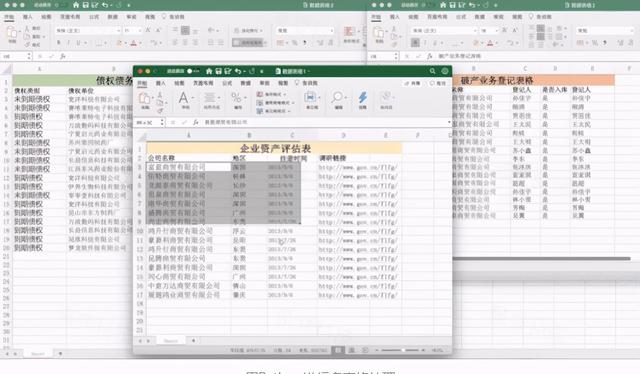Open font name combo box in right window

coord(444,31)
